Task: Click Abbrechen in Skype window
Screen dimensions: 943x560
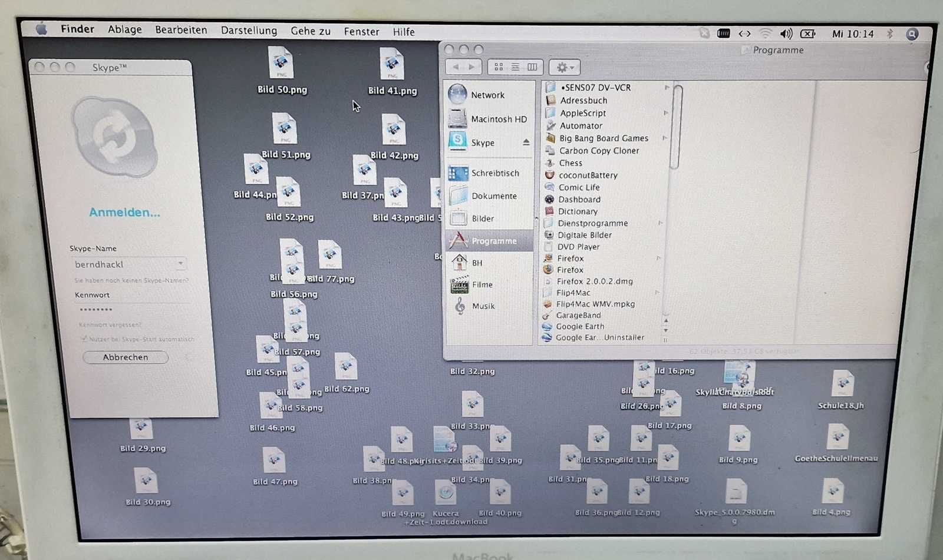Action: (x=126, y=357)
